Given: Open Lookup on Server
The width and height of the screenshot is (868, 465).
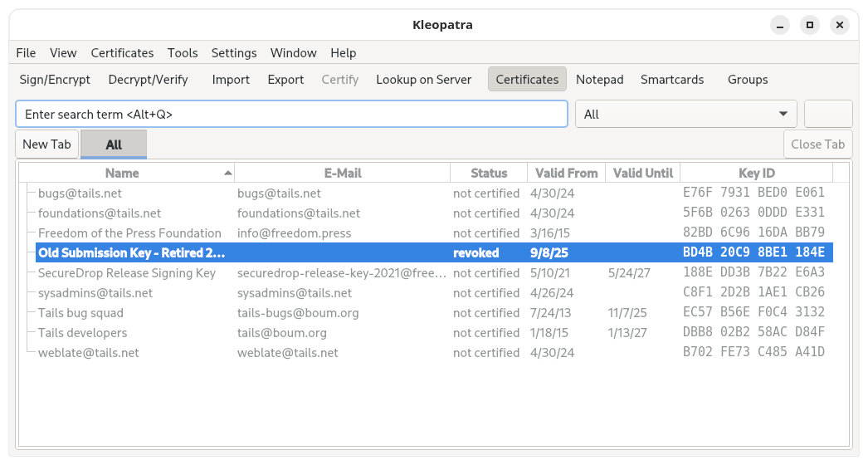Looking at the screenshot, I should tap(423, 80).
